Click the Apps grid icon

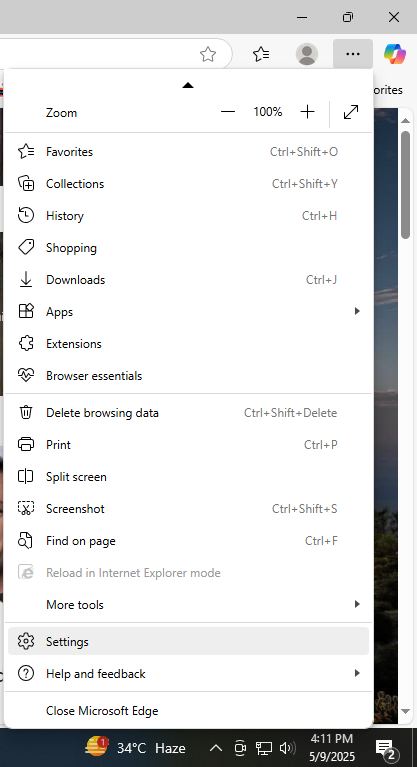(x=26, y=312)
